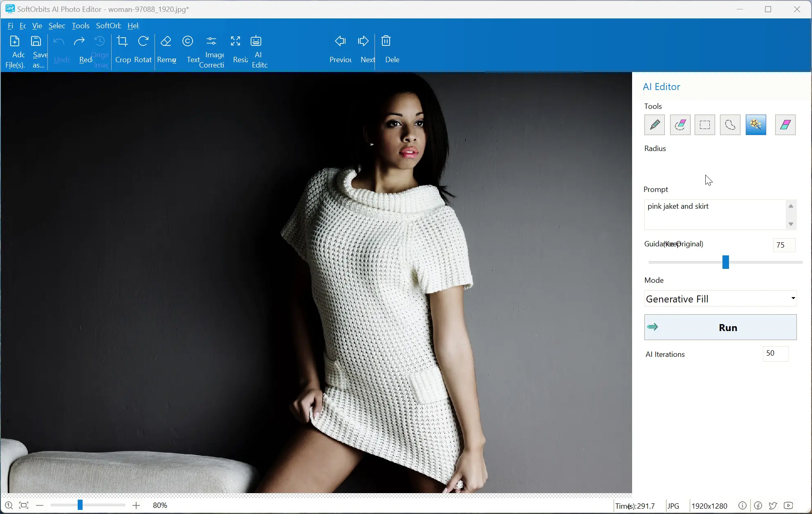Select the Brush/Draw tool
This screenshot has height=514, width=812.
click(655, 124)
